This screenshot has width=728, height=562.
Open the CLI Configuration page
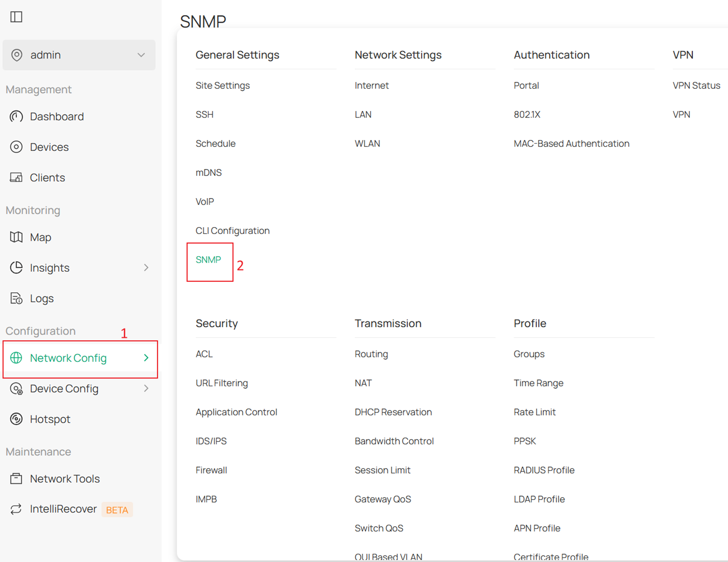pos(232,230)
